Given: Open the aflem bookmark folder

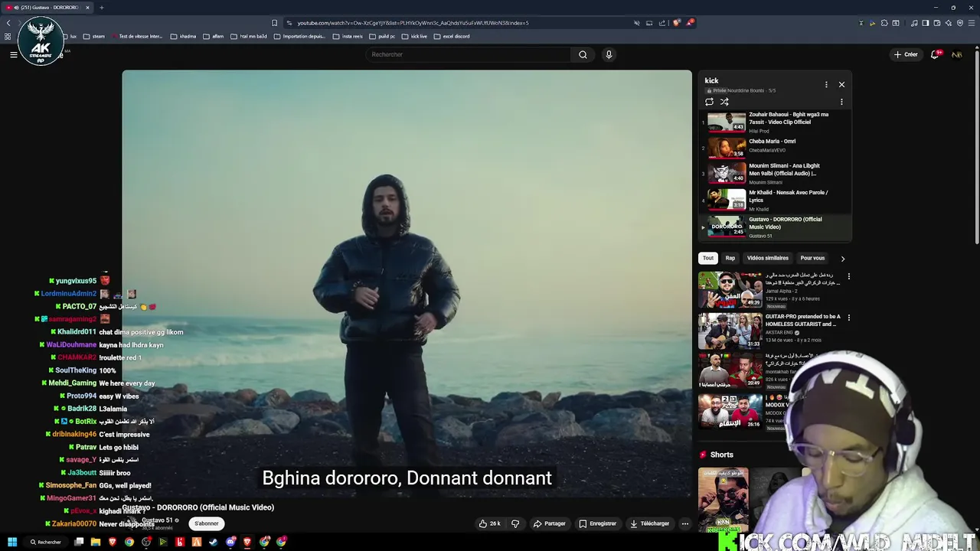Looking at the screenshot, I should pos(213,36).
